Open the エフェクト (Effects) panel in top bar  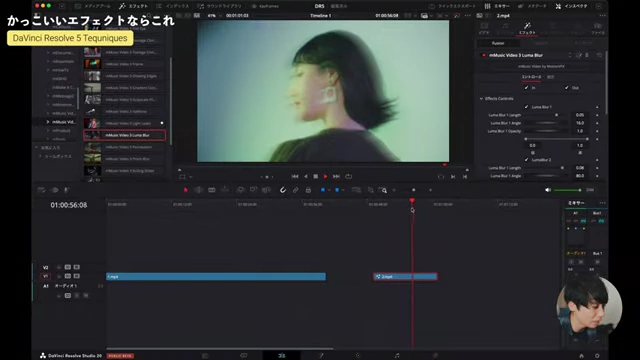tap(133, 6)
